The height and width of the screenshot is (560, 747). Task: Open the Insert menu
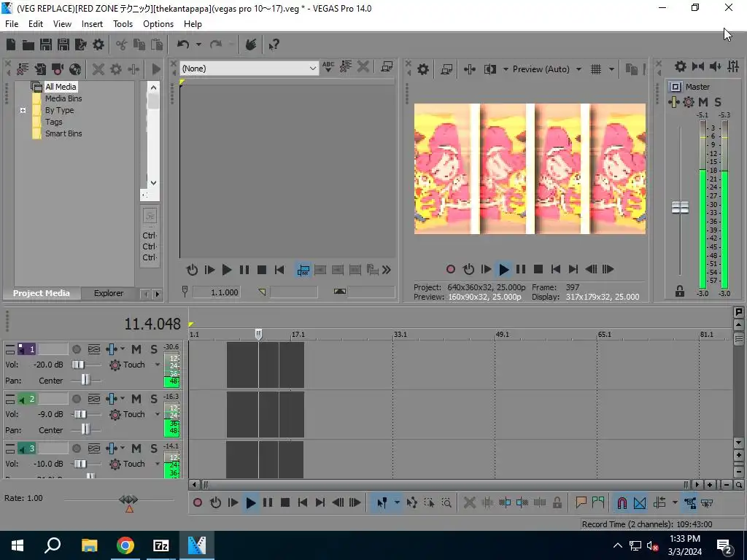pos(92,24)
